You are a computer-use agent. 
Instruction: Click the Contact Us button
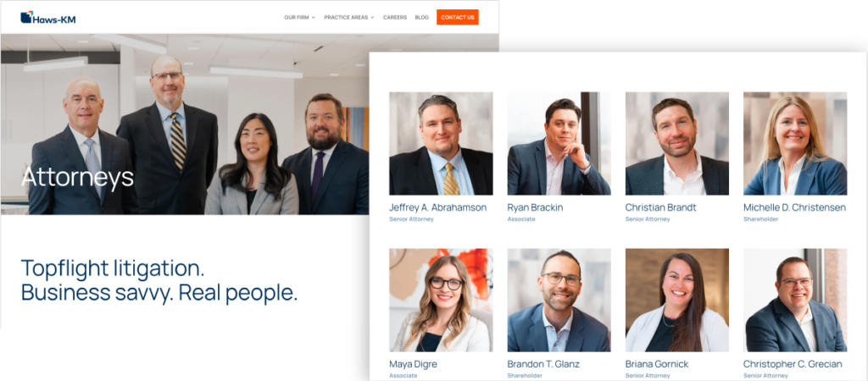tap(457, 17)
